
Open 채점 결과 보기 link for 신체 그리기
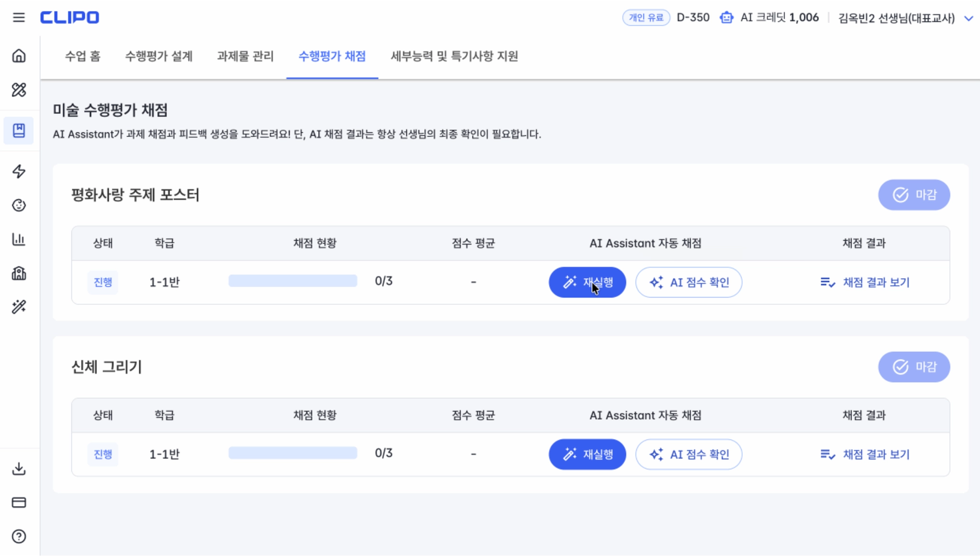point(865,454)
